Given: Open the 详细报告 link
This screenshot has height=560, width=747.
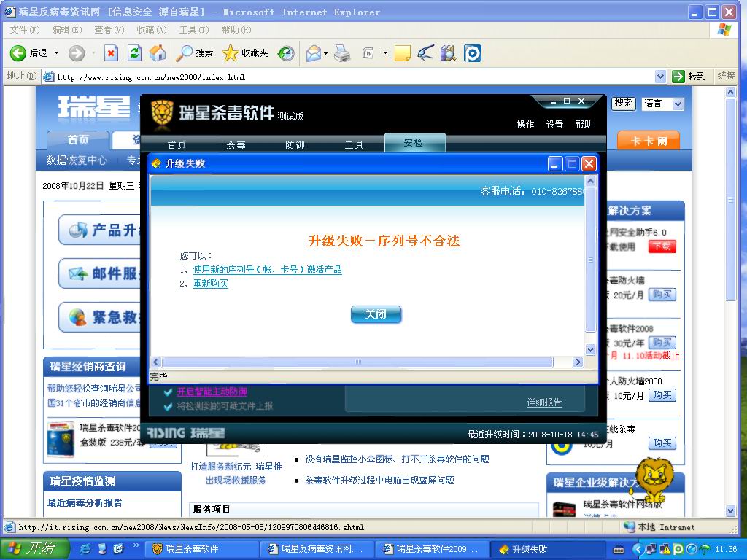Looking at the screenshot, I should pos(544,402).
